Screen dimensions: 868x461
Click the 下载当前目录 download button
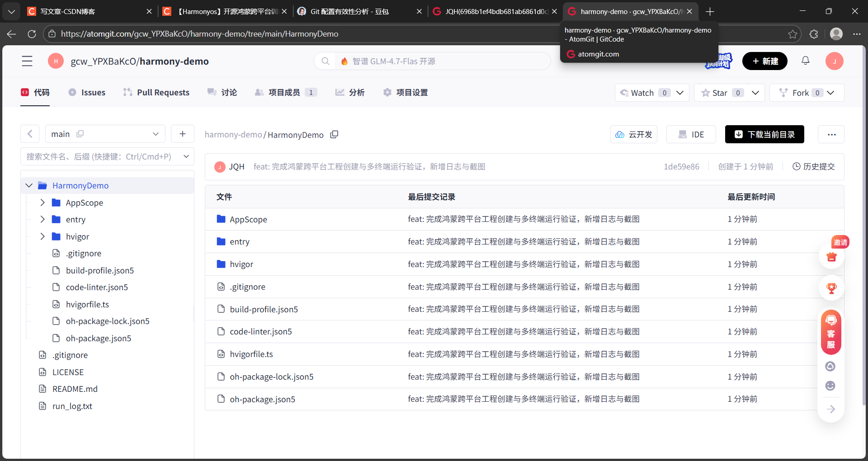click(764, 134)
